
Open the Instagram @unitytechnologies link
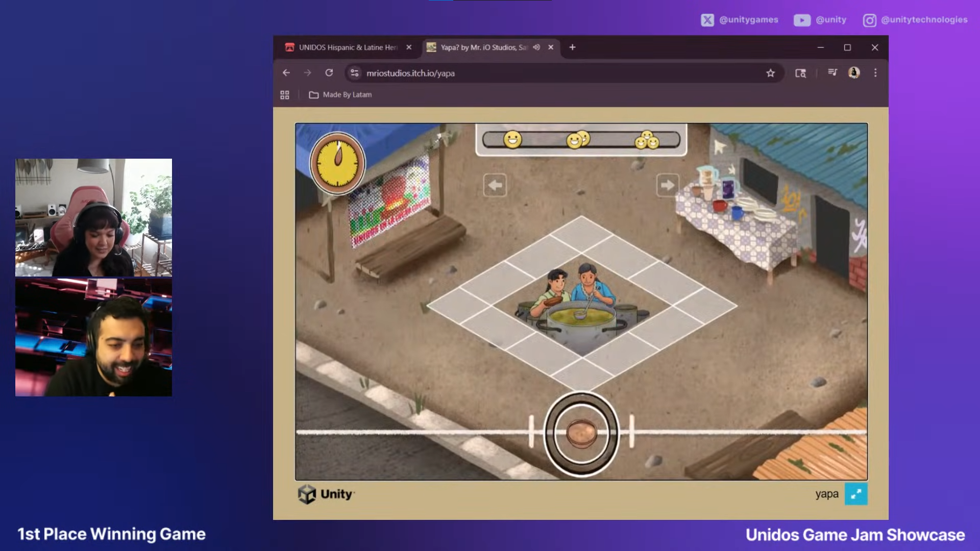[x=869, y=20]
